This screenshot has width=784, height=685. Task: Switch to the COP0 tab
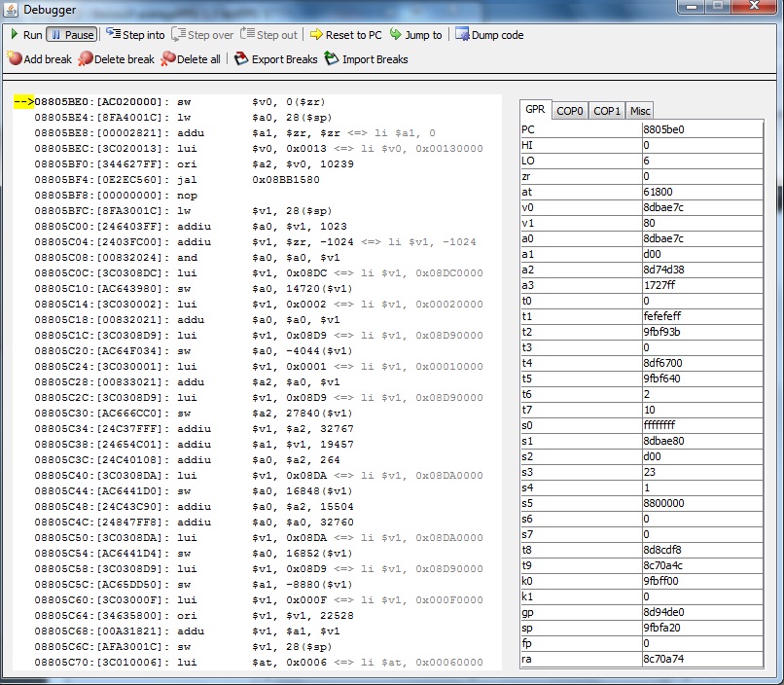coord(569,111)
